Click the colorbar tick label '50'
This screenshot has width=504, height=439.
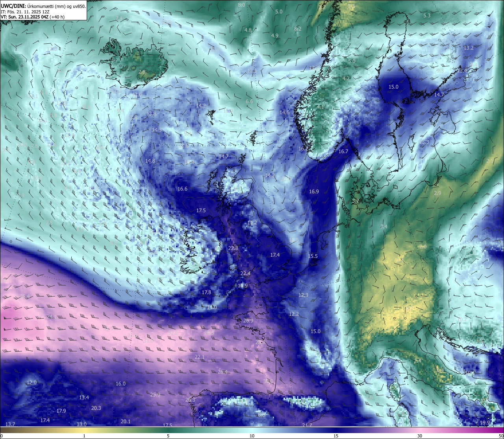tap(500, 436)
